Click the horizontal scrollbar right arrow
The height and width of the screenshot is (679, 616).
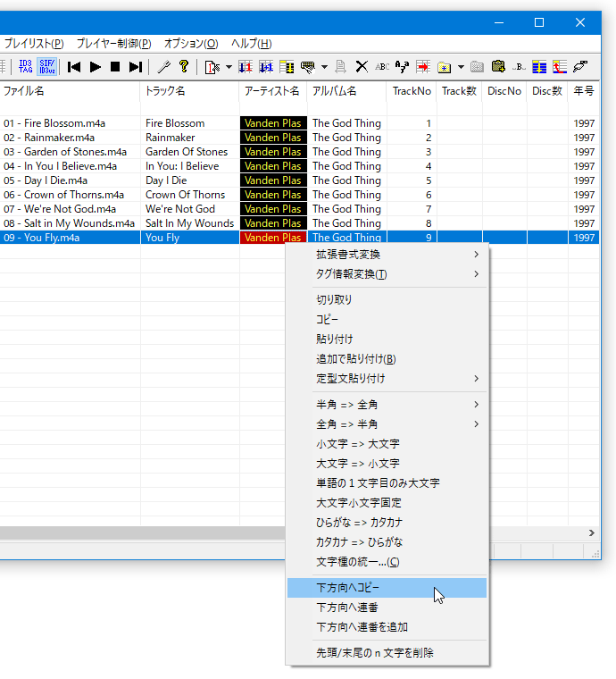(591, 533)
